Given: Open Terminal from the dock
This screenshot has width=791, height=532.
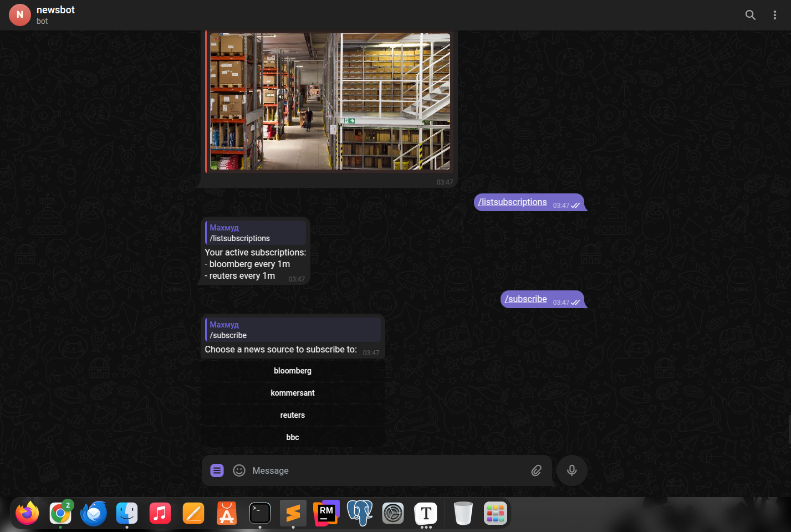Looking at the screenshot, I should (259, 513).
